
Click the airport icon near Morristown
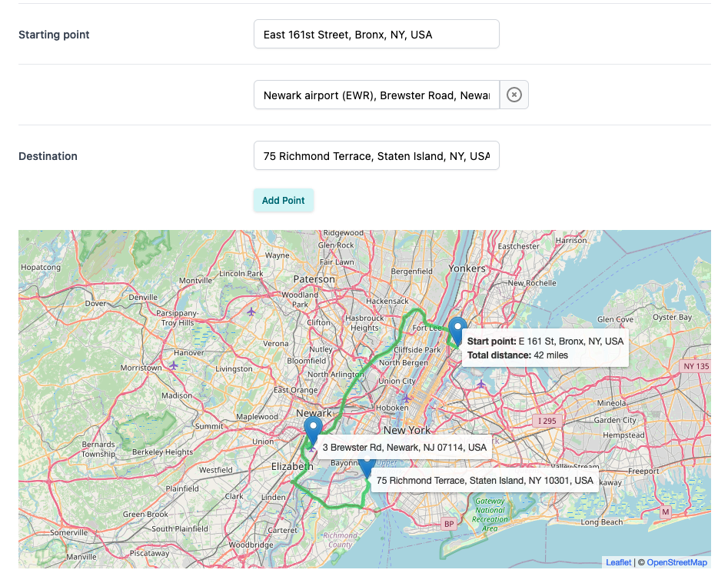tap(174, 365)
